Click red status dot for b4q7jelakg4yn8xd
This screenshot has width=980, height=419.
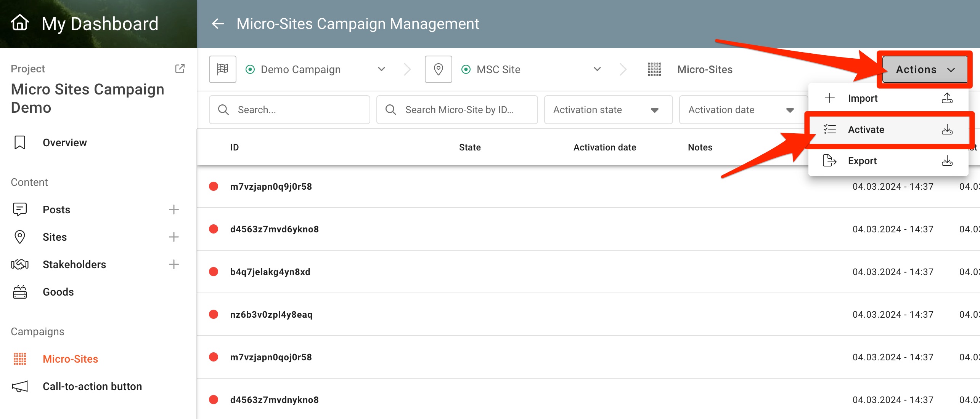214,272
